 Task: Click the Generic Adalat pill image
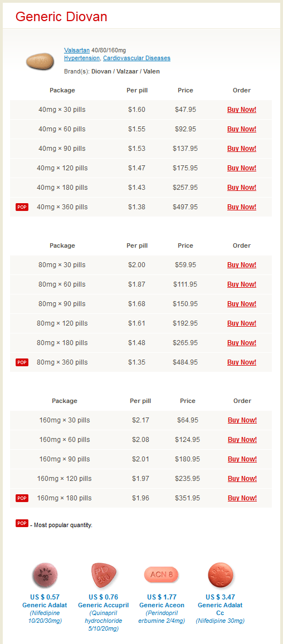pyautogui.click(x=45, y=575)
